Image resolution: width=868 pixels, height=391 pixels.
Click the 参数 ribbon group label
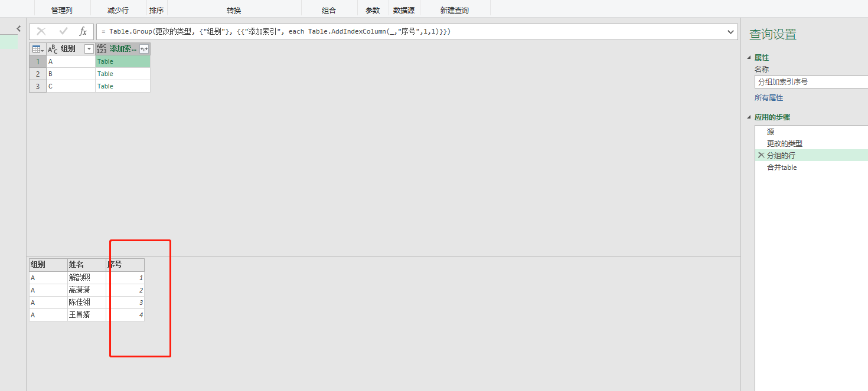[373, 11]
